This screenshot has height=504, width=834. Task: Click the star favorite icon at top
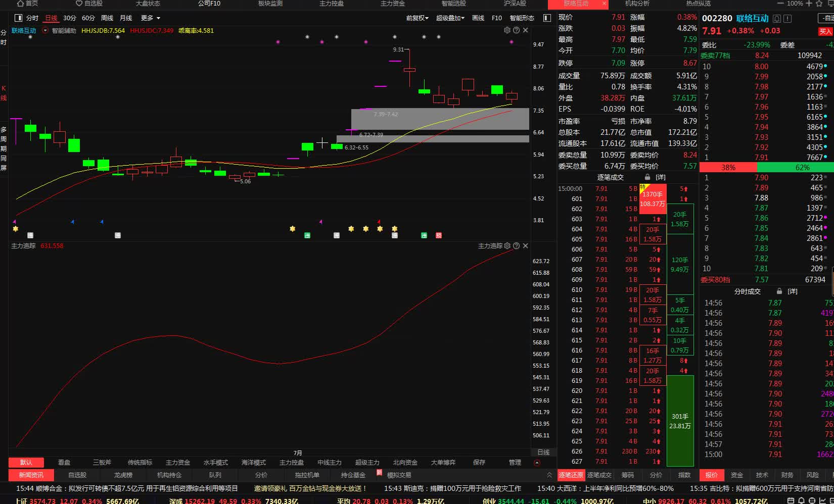pyautogui.click(x=819, y=4)
